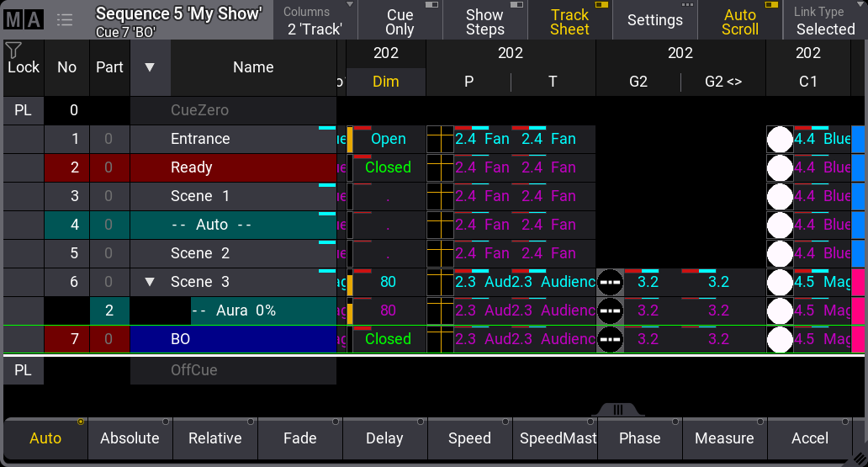
Task: Open the Settings button
Action: coord(654,21)
